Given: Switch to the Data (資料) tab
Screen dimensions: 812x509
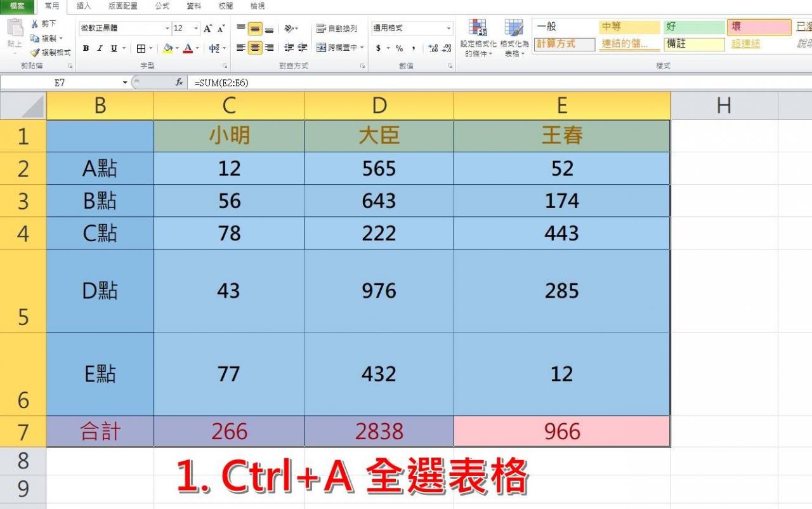Looking at the screenshot, I should click(x=194, y=6).
